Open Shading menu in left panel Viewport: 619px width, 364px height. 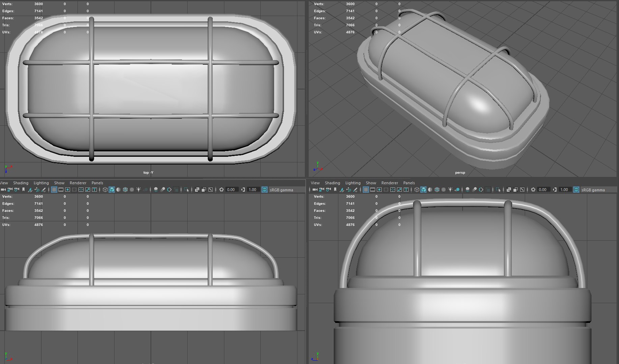click(x=21, y=183)
